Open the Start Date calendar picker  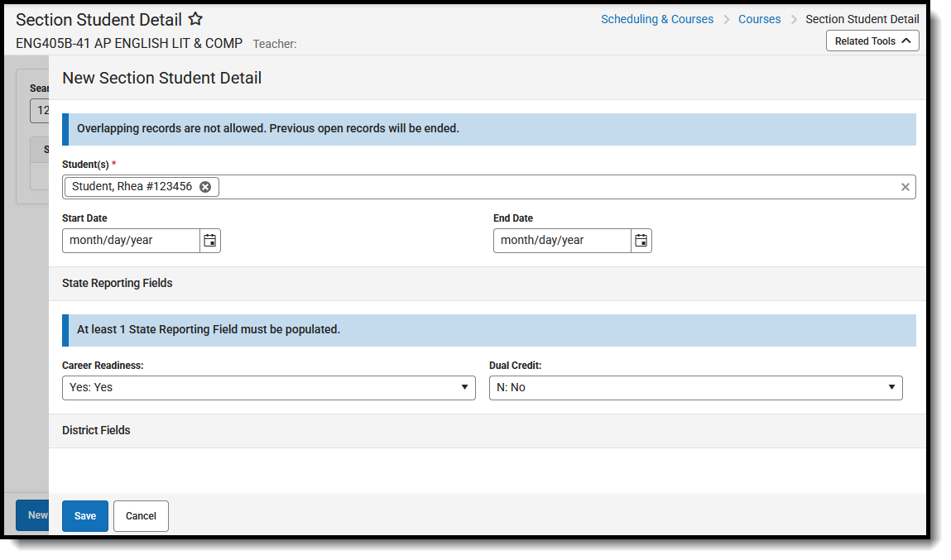[209, 240]
